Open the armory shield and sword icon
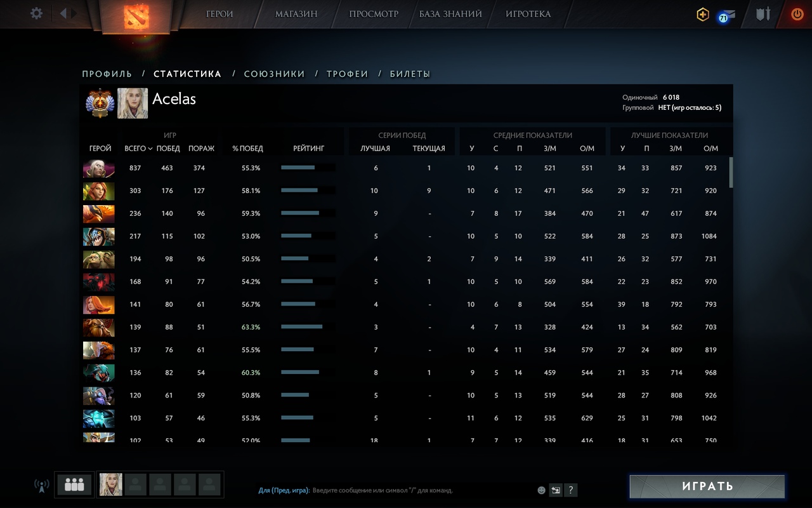Screen dimensions: 812x508 point(763,14)
